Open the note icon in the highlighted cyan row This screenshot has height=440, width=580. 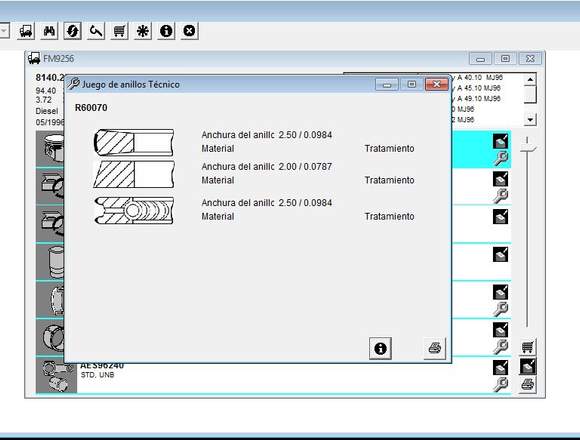500,141
